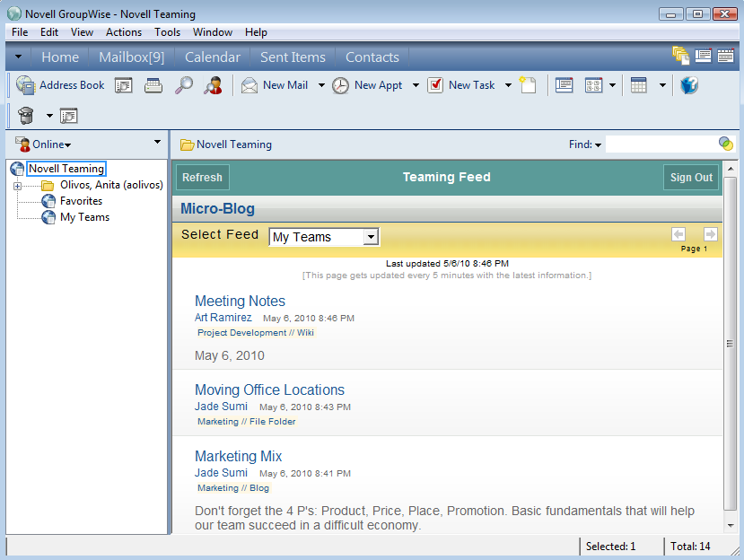Create a New Appt
744x560 pixels.
[x=367, y=85]
